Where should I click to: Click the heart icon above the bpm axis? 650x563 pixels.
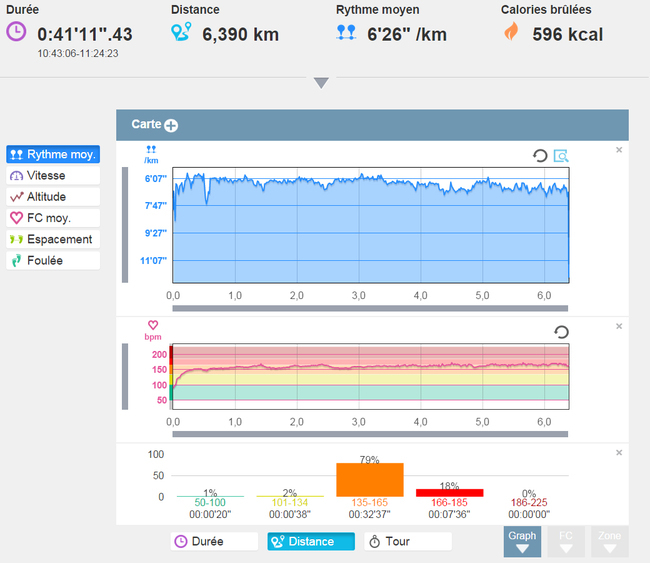point(153,325)
